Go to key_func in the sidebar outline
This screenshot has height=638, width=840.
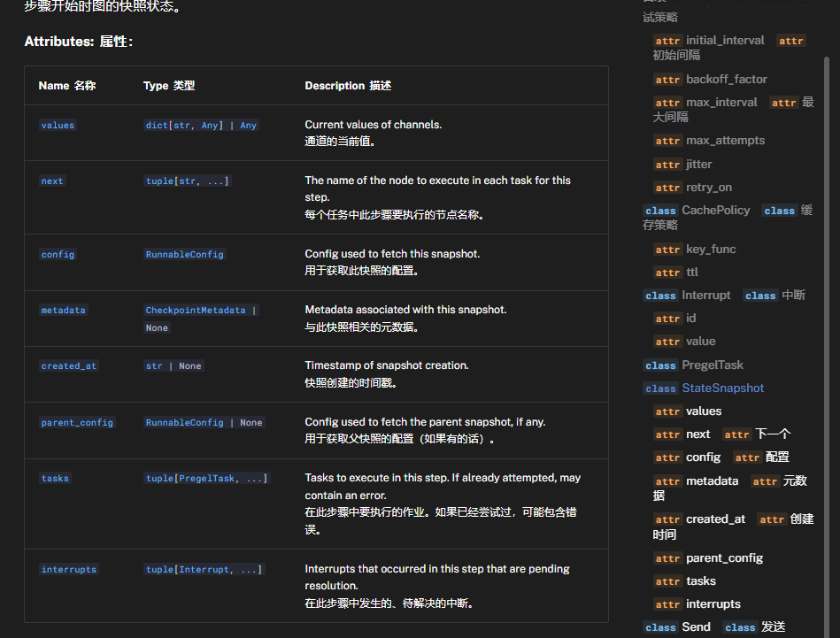click(711, 250)
